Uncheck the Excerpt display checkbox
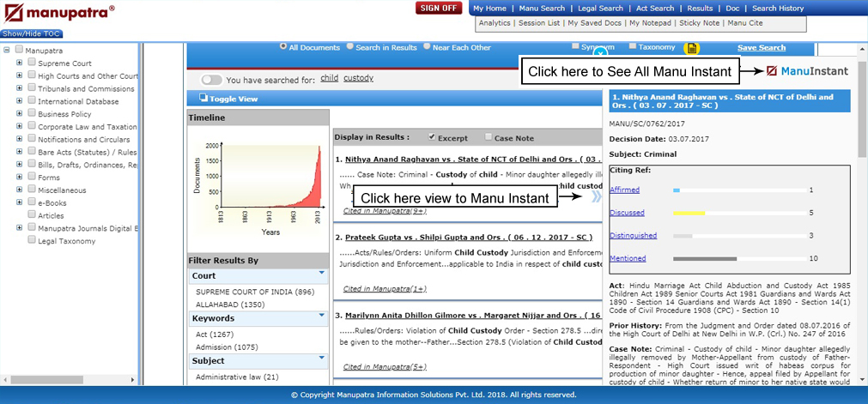Image resolution: width=868 pixels, height=404 pixels. point(433,136)
